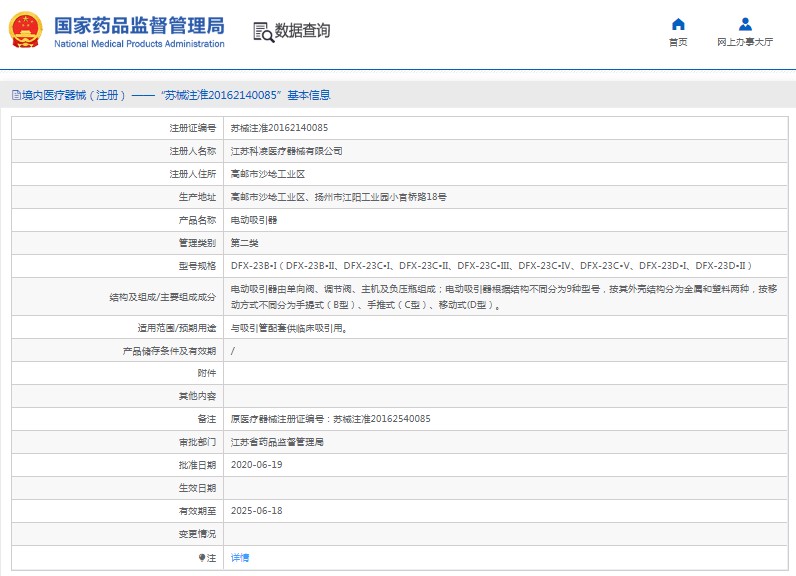Open the 详情 details link

[240, 558]
